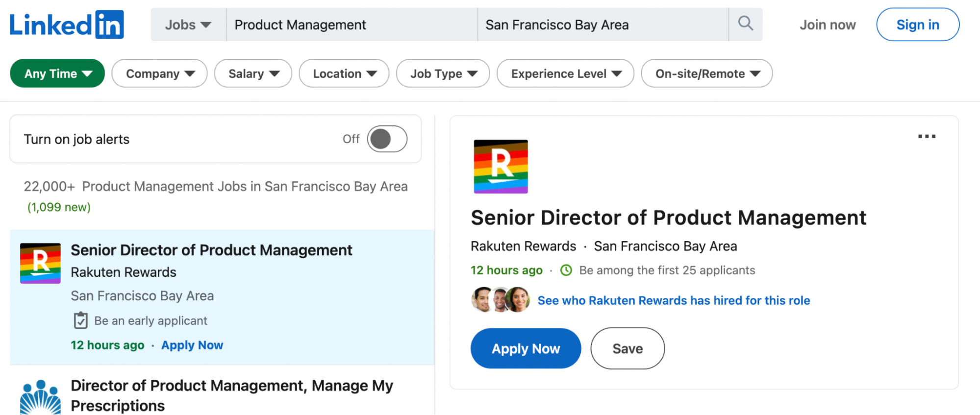The width and height of the screenshot is (980, 415).
Task: Click '22,000+ Product Management Jobs' results heading
Action: coord(216,186)
